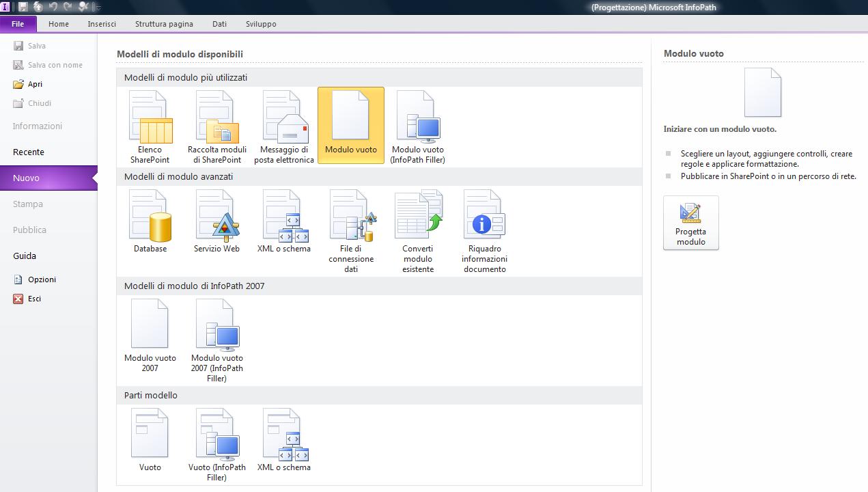Switch to the Inserisci tab
The width and height of the screenshot is (868, 492).
click(x=102, y=24)
